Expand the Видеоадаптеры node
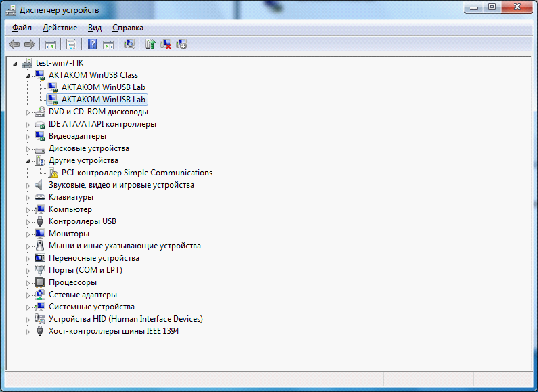The width and height of the screenshot is (538, 392). pyautogui.click(x=28, y=137)
